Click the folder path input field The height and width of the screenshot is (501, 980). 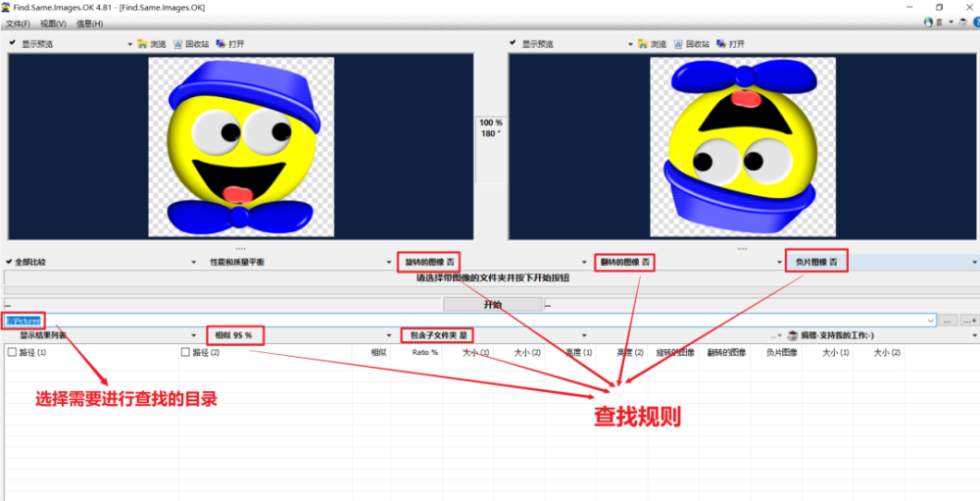coord(470,321)
